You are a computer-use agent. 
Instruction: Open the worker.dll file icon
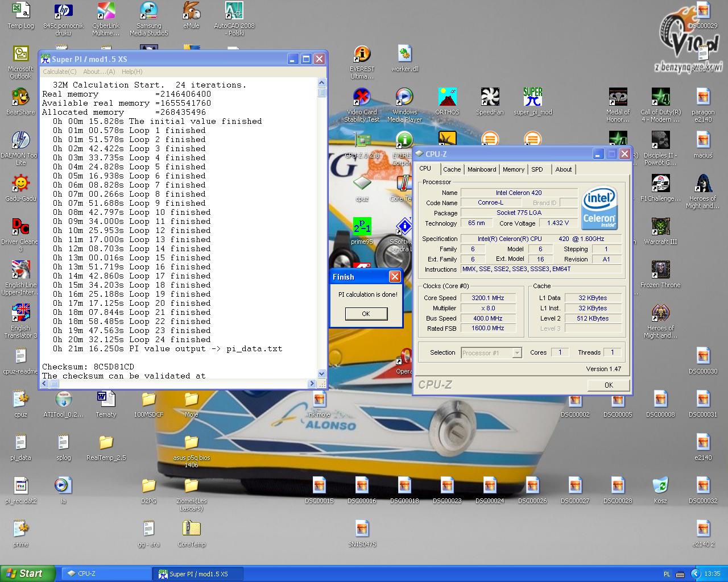point(404,58)
